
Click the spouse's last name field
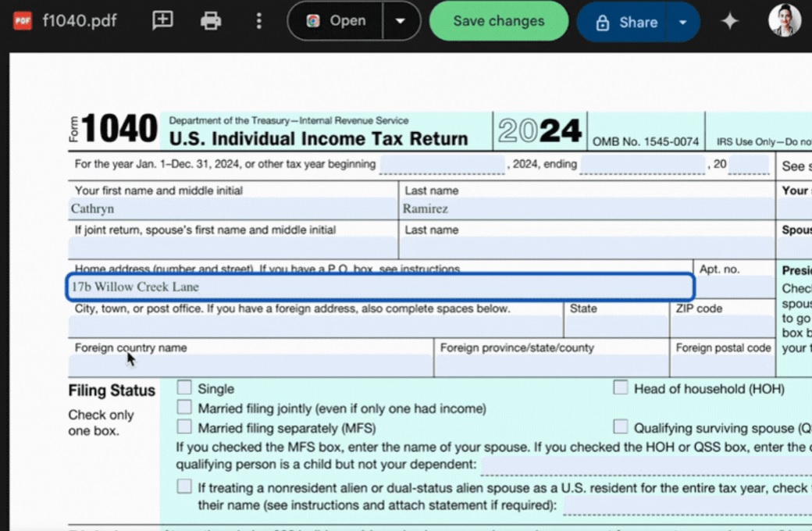587,248
